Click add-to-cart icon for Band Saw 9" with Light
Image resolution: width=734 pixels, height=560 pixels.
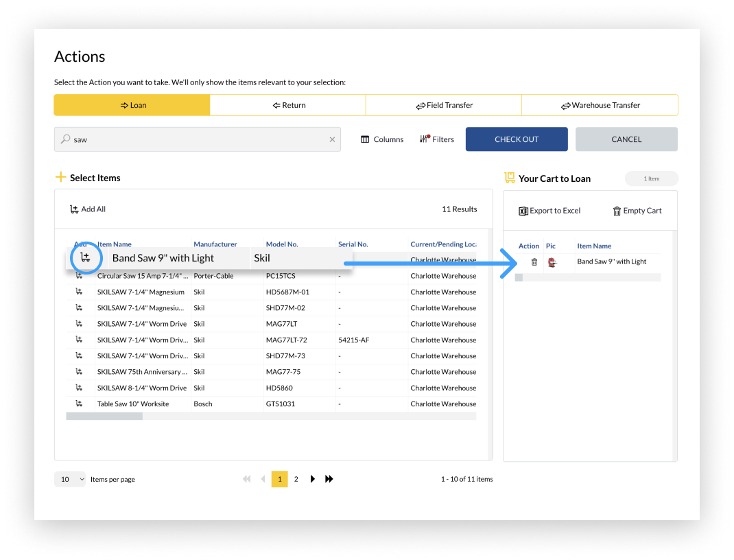click(85, 258)
